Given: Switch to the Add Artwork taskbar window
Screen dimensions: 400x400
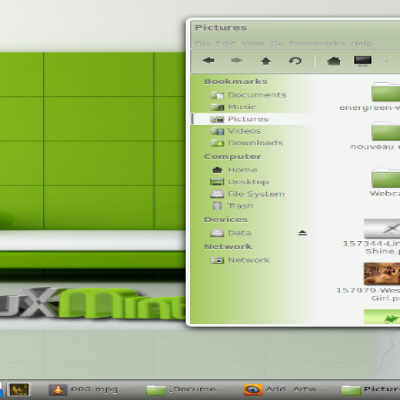Looking at the screenshot, I should [x=285, y=389].
